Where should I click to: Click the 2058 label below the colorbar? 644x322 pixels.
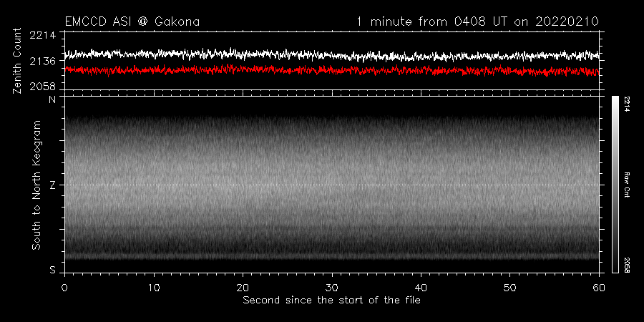(x=627, y=265)
